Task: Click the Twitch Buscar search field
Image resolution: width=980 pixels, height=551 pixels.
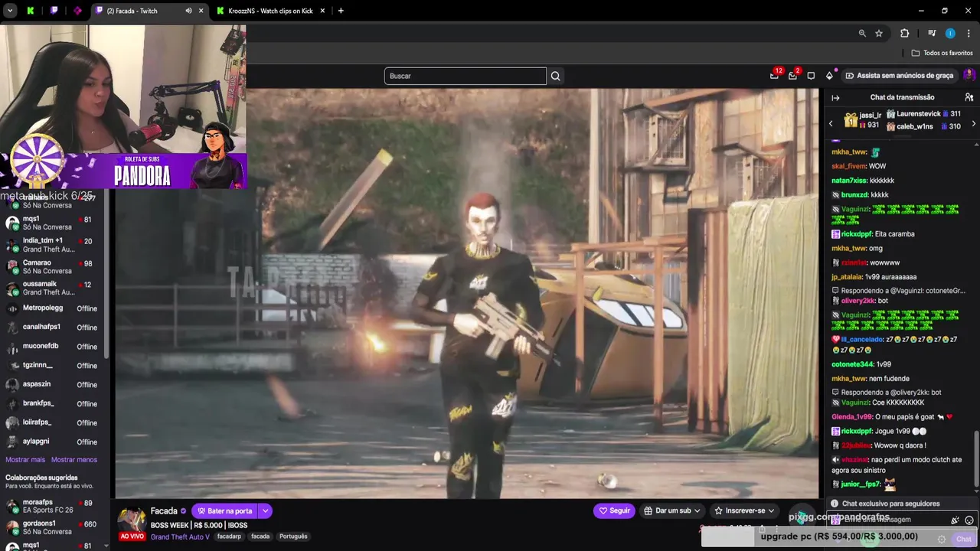Action: pyautogui.click(x=465, y=76)
